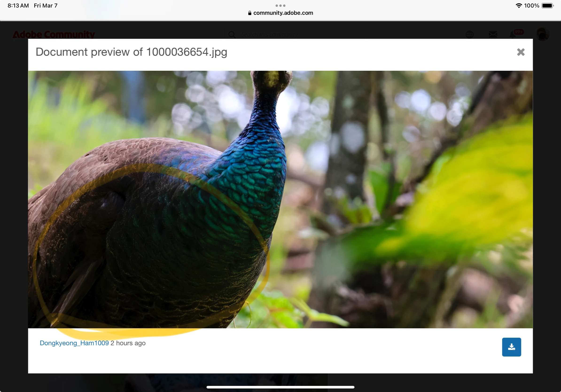Tap the battery status icon
Screen dimensions: 561x392
(x=547, y=5)
